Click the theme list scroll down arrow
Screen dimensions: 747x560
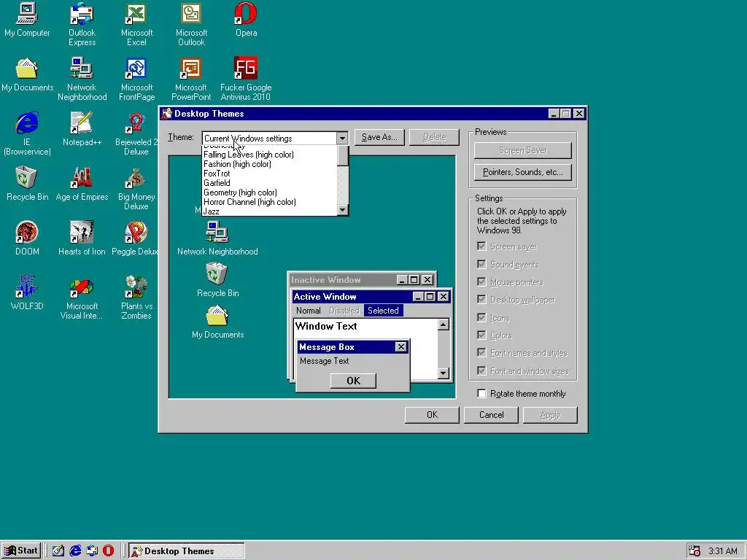(342, 210)
